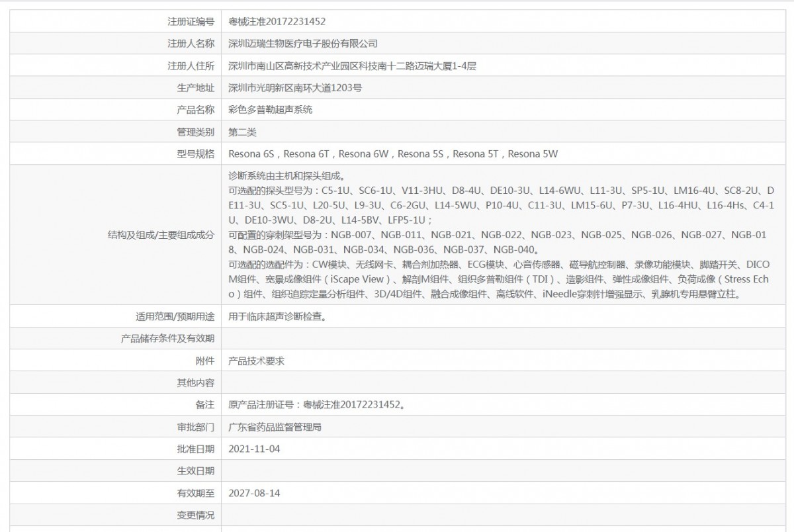Click the 结构及组成/主要组成成分 label
This screenshot has width=794, height=532.
tap(161, 234)
